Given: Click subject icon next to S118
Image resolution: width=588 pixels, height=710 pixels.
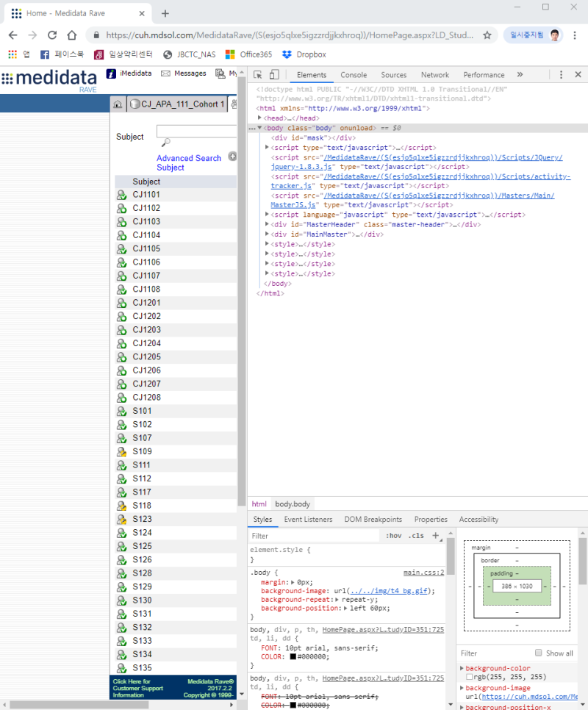Looking at the screenshot, I should (x=121, y=506).
